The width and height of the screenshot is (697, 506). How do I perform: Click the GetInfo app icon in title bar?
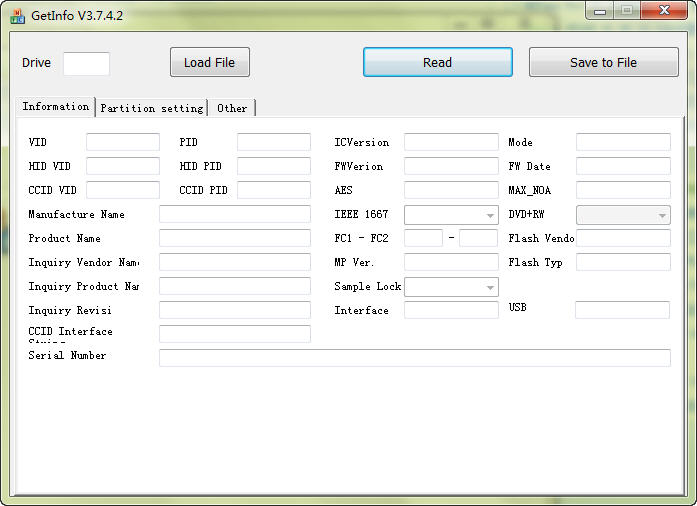tap(17, 16)
